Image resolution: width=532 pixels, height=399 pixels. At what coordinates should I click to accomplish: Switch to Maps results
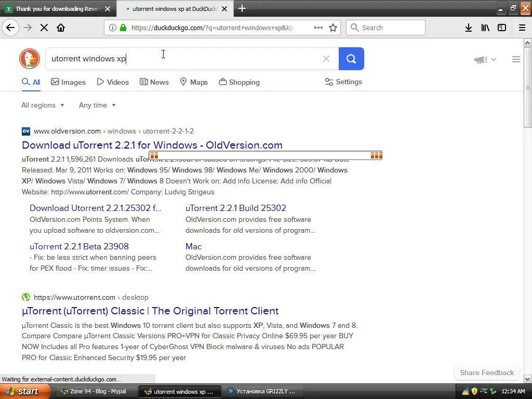[x=194, y=82]
